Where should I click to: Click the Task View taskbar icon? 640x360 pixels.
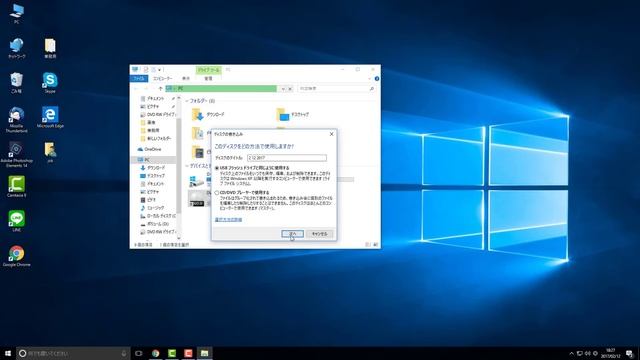point(139,353)
